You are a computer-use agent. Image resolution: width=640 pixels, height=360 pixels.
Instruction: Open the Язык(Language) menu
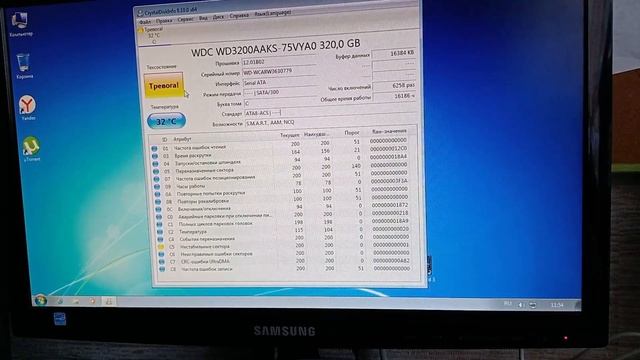click(x=273, y=13)
